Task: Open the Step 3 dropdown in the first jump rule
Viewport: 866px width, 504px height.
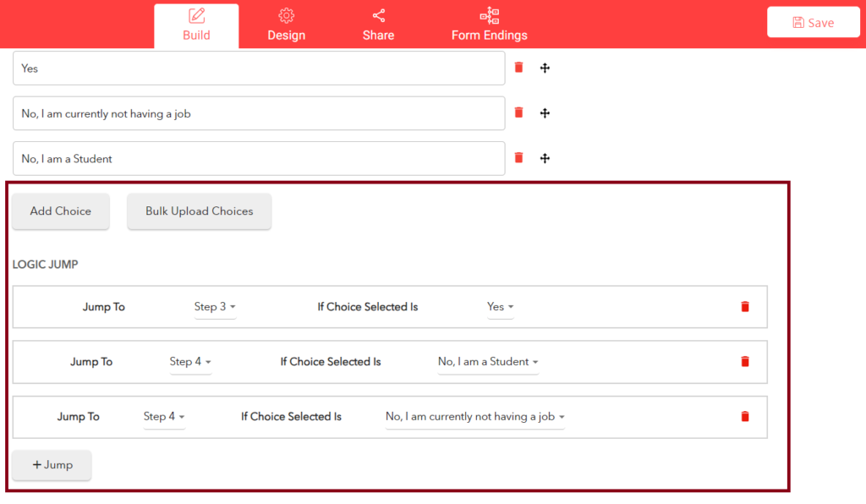Action: (215, 307)
